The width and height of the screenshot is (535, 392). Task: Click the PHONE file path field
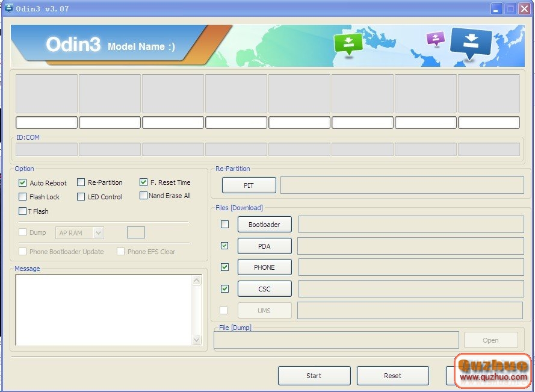(411, 267)
